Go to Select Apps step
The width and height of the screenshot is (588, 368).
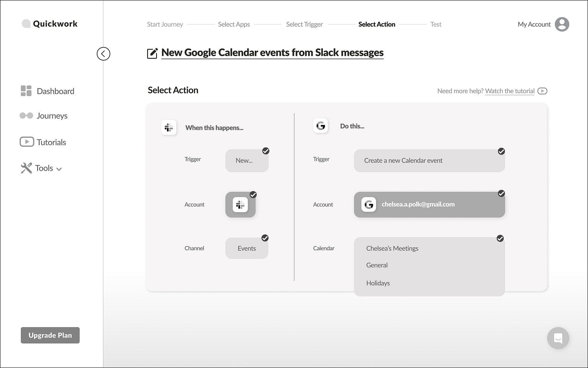[234, 24]
